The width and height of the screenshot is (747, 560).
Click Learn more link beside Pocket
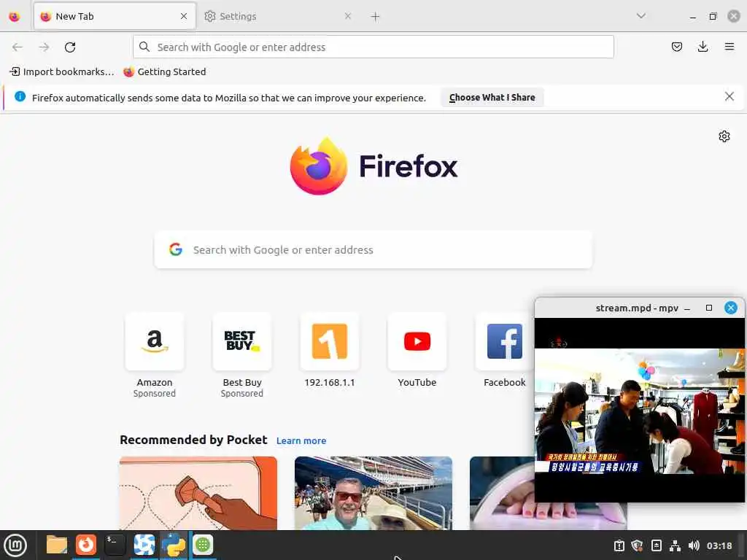click(x=301, y=441)
